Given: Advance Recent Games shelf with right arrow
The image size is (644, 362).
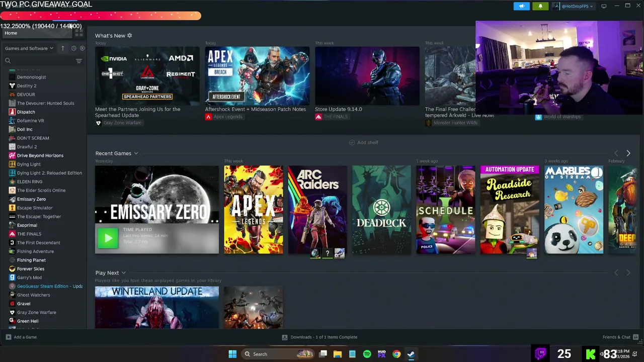Looking at the screenshot, I should (628, 153).
